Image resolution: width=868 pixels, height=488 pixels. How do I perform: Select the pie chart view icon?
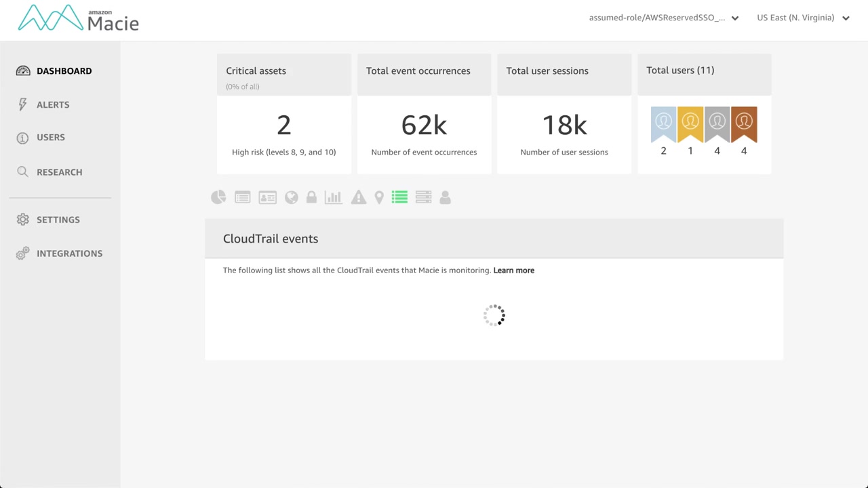pos(218,197)
